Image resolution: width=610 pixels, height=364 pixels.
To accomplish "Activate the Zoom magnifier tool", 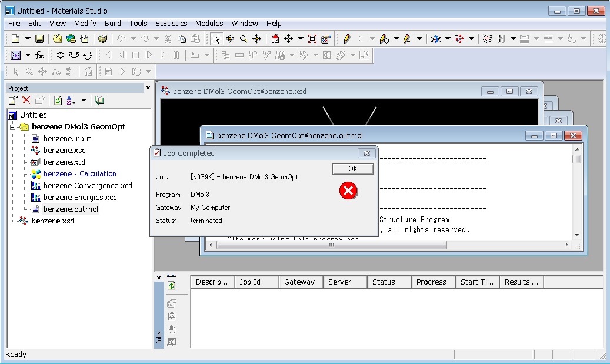I will (243, 39).
